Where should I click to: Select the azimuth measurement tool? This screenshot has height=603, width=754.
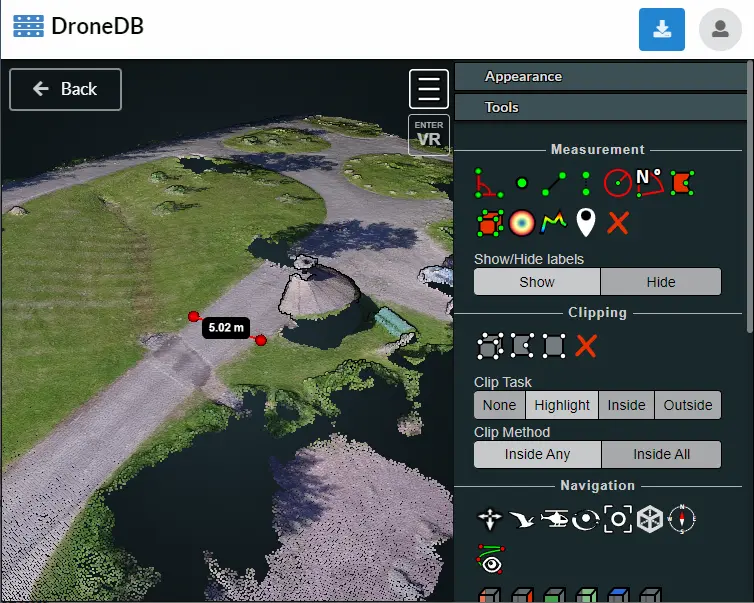coord(649,181)
